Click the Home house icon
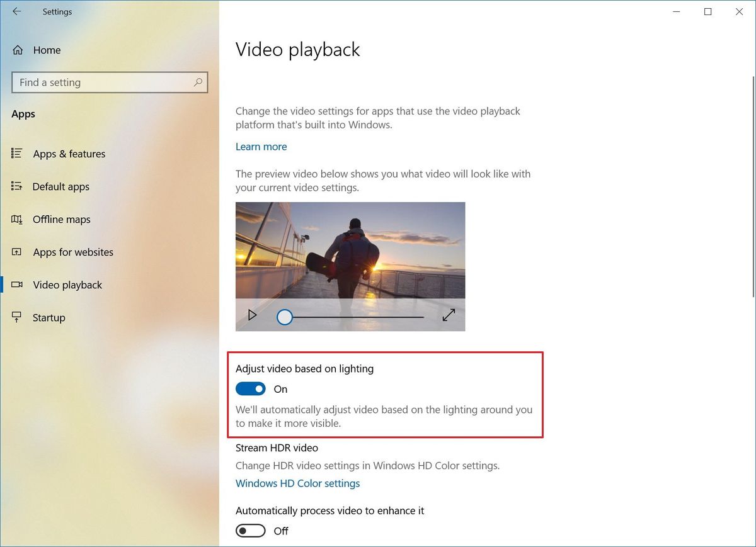Image resolution: width=756 pixels, height=547 pixels. pyautogui.click(x=16, y=50)
